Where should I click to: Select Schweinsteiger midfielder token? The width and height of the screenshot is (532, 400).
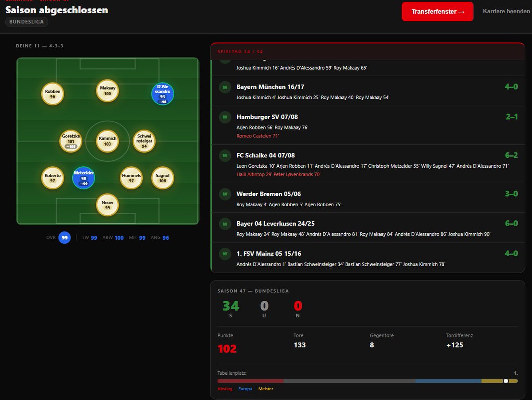[x=144, y=141]
